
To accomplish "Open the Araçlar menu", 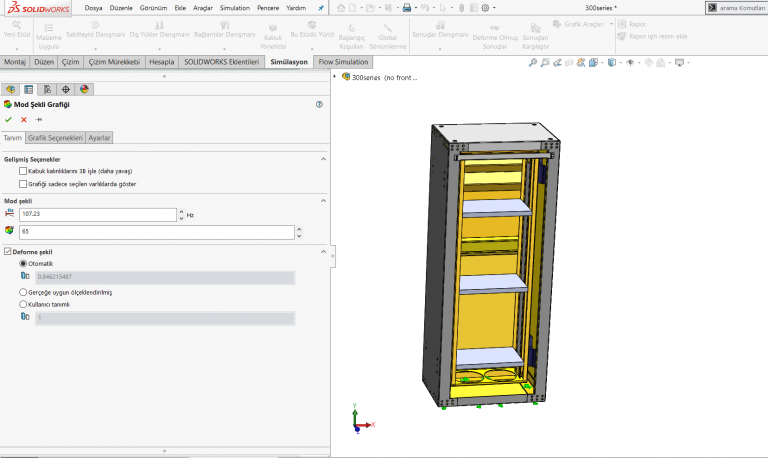I will click(203, 7).
